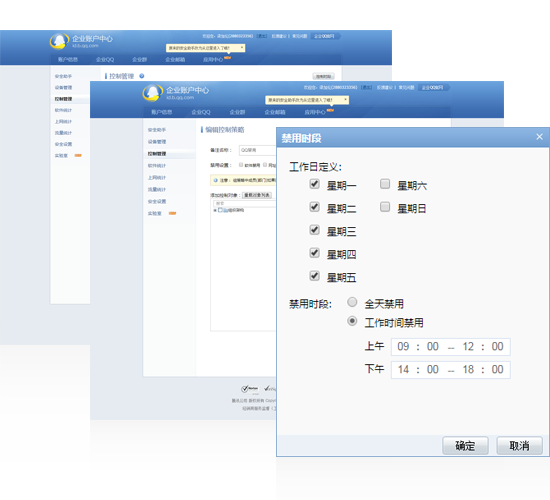Open 企业邮箱 tab in the back window

tap(175, 59)
